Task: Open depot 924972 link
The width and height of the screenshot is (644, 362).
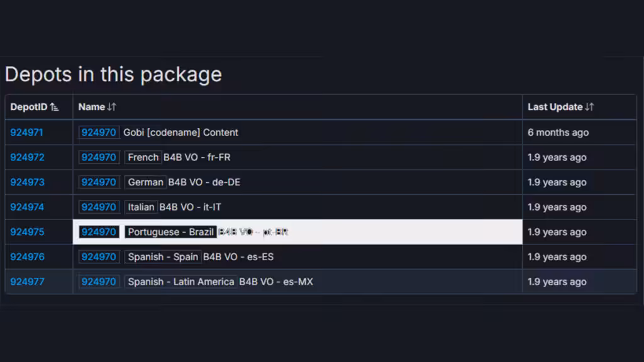Action: point(27,157)
